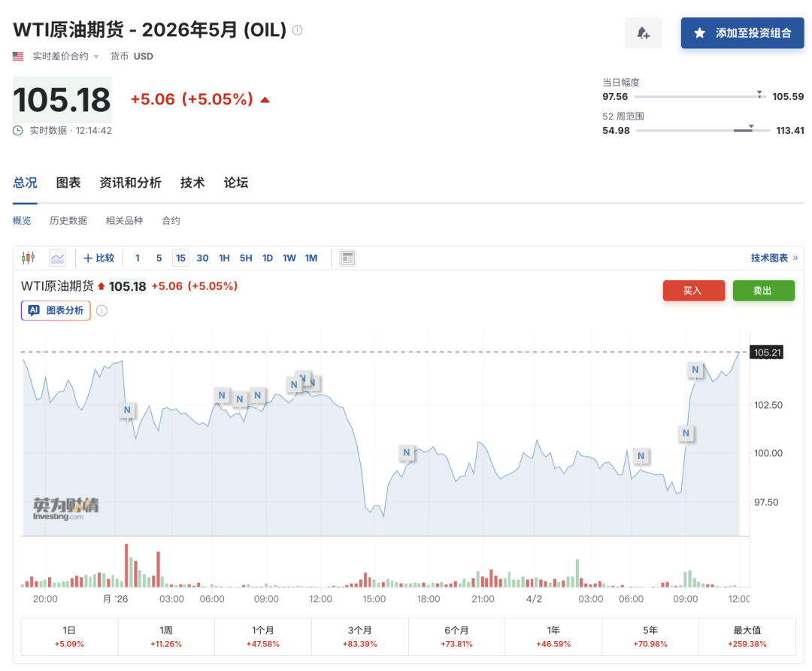This screenshot has height=671, width=812.
Task: Click the 52 周范围 range slider
Action: click(x=702, y=131)
